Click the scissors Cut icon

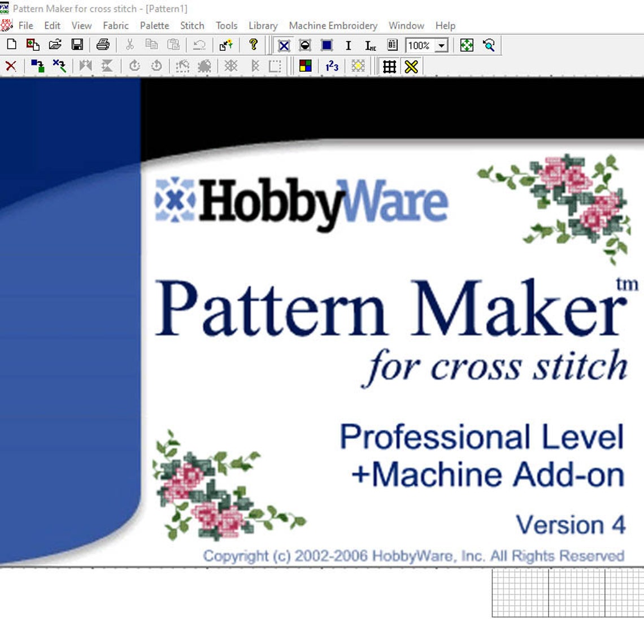click(130, 45)
